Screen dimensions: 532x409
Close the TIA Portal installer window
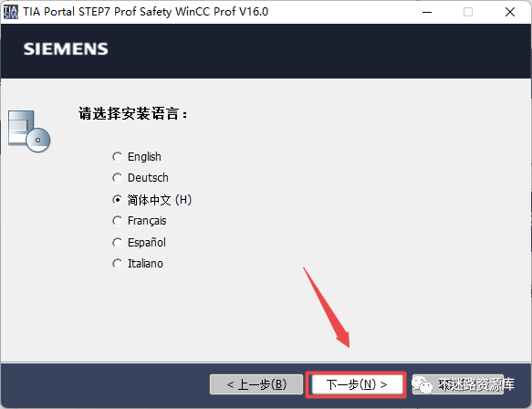tap(510, 12)
